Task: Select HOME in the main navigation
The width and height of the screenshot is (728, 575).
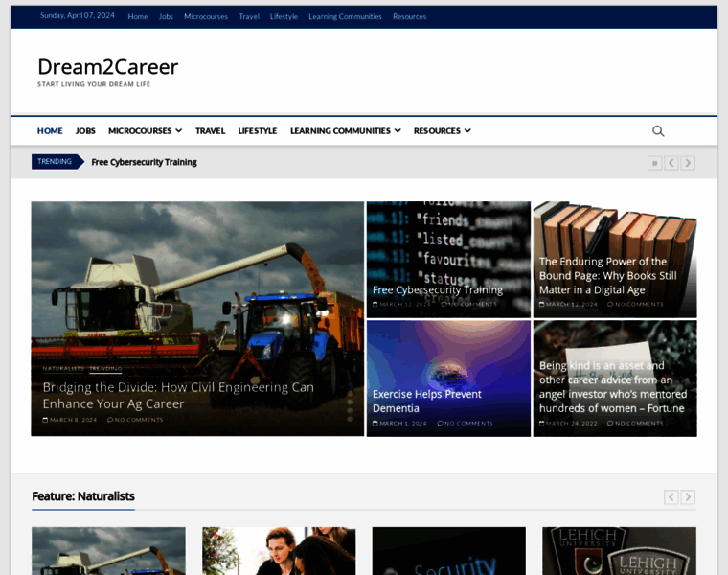Action: tap(50, 131)
